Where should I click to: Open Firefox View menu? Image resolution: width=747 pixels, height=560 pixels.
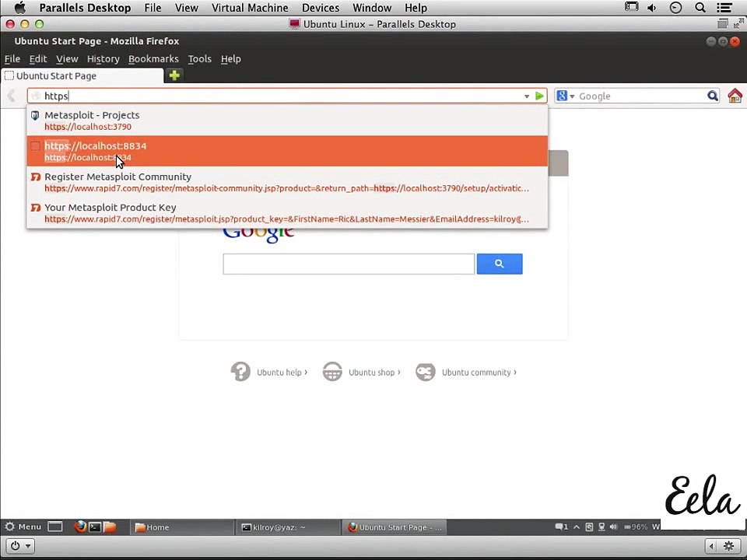67,59
